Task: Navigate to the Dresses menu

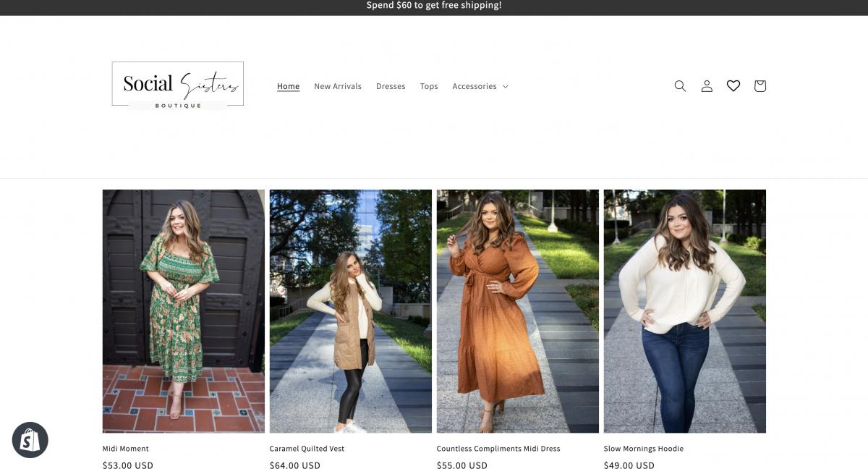Action: (391, 86)
